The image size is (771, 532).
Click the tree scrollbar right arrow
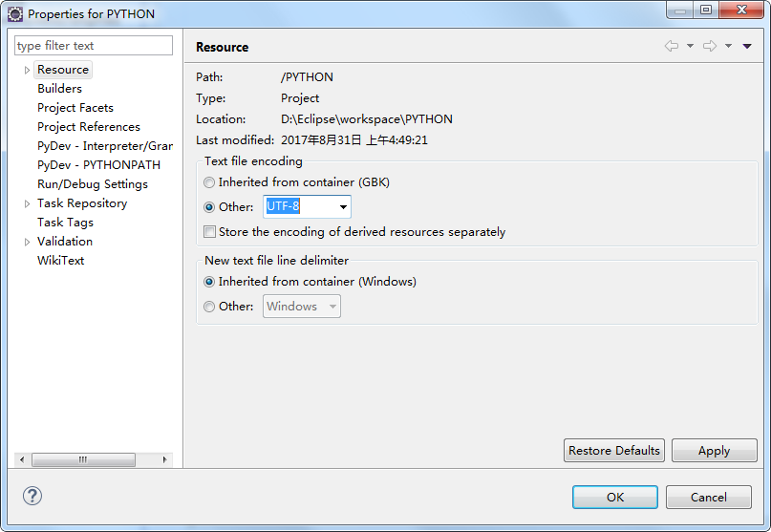click(164, 459)
